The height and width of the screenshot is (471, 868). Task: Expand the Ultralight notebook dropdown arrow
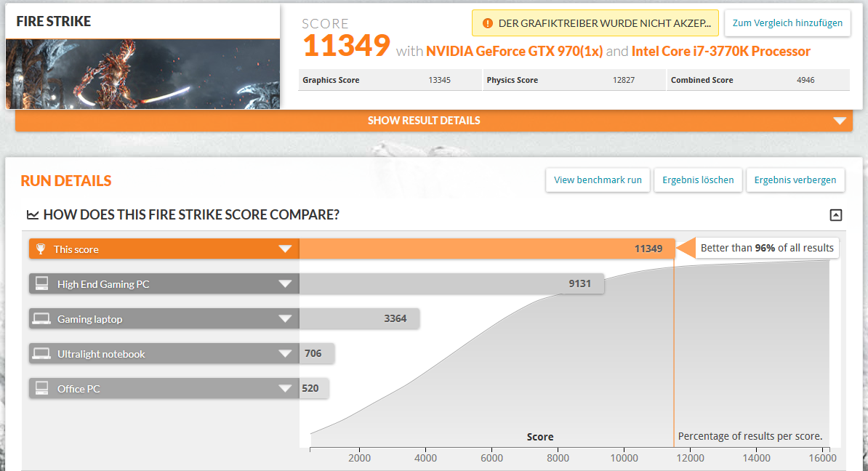point(285,354)
